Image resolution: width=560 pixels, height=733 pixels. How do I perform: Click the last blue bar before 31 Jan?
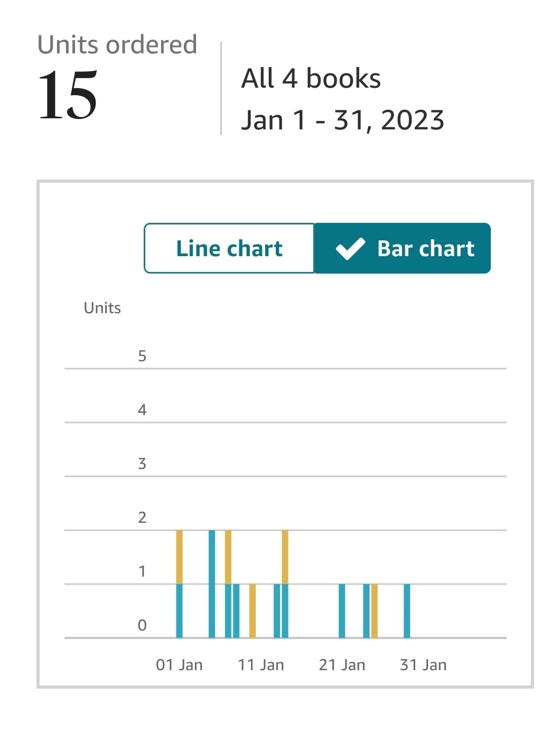pos(407,610)
